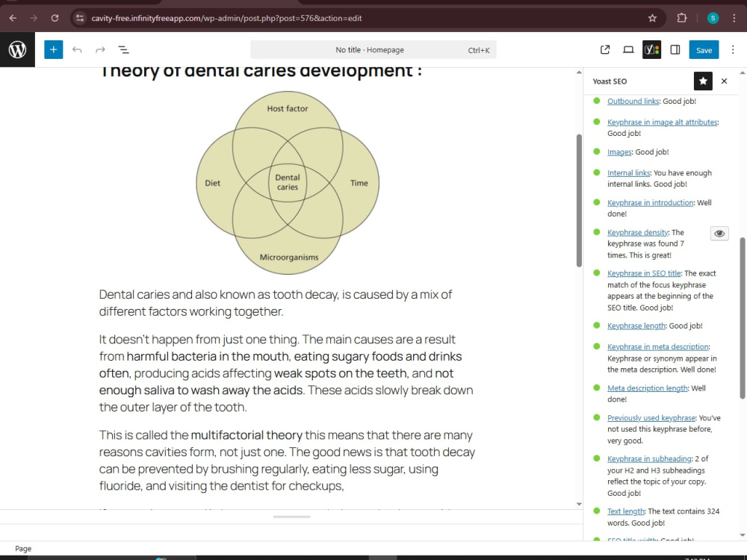The height and width of the screenshot is (560, 747).
Task: Select the Theory of dental caries heading
Action: point(261,71)
